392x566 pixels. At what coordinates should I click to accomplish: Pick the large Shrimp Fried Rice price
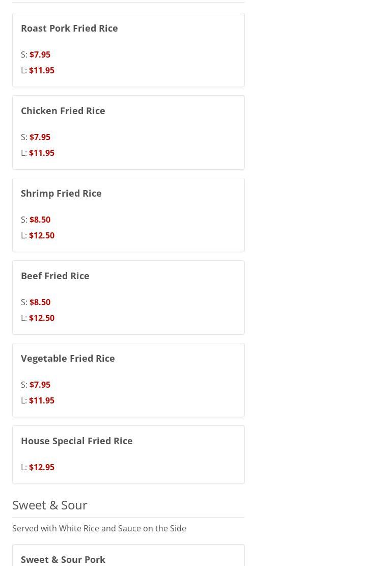(x=41, y=235)
